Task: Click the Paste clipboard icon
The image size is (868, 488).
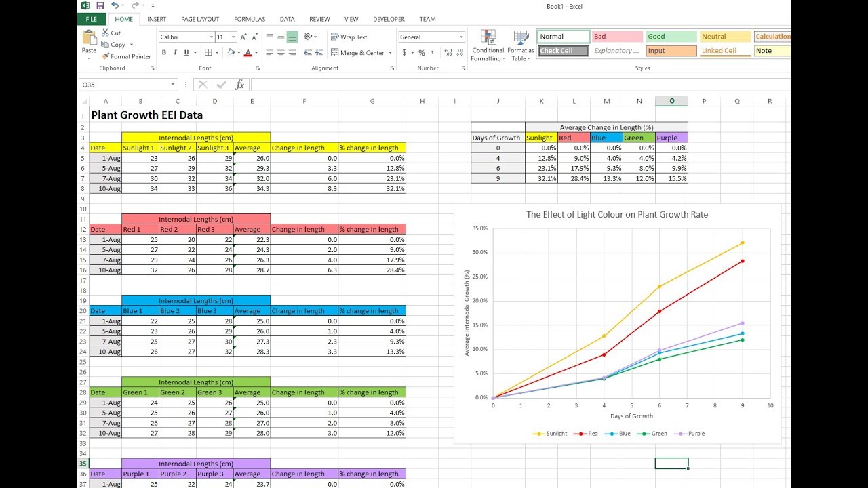Action: point(89,38)
